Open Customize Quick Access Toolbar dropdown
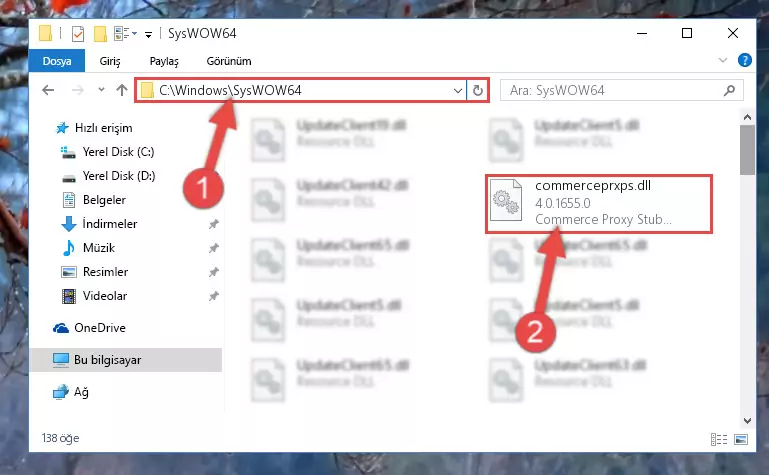769x475 pixels. 148,34
